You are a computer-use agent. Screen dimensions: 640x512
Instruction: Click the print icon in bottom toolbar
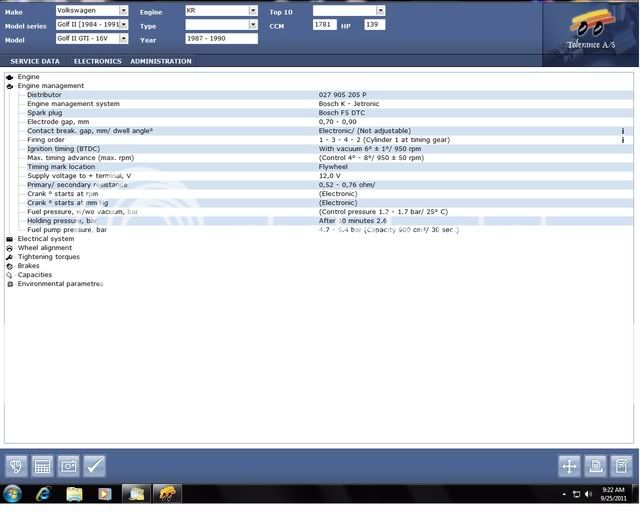click(x=596, y=466)
